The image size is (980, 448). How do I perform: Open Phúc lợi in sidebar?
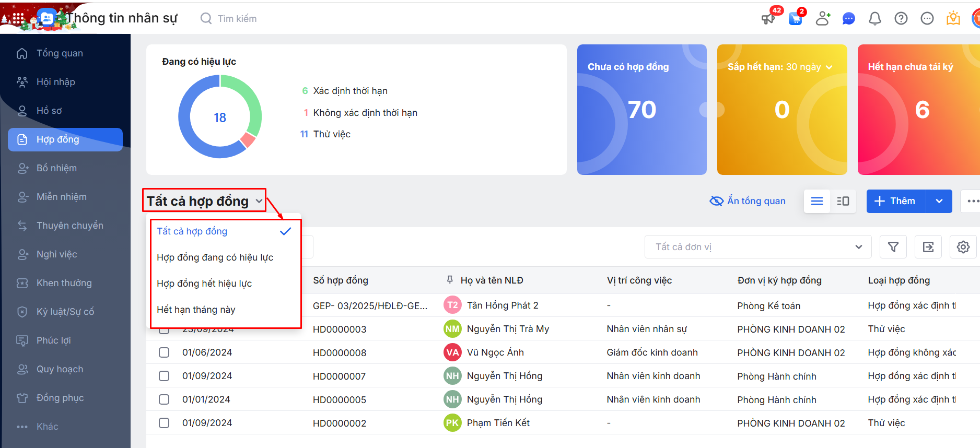(x=65, y=340)
